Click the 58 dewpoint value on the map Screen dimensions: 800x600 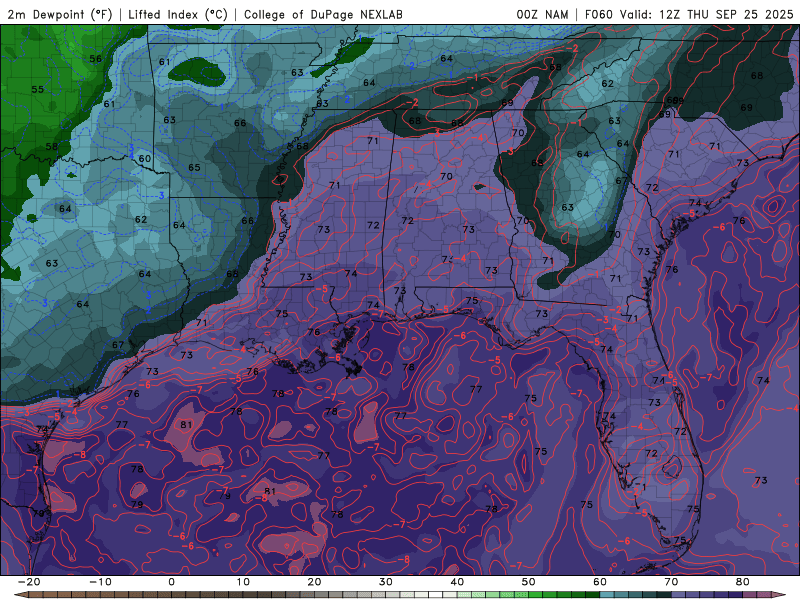(52, 146)
